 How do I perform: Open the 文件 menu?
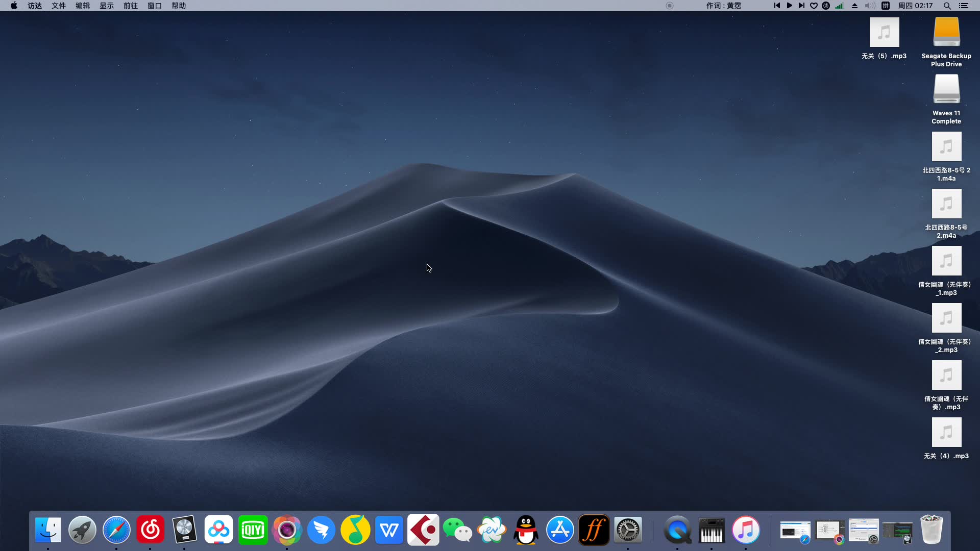point(59,6)
